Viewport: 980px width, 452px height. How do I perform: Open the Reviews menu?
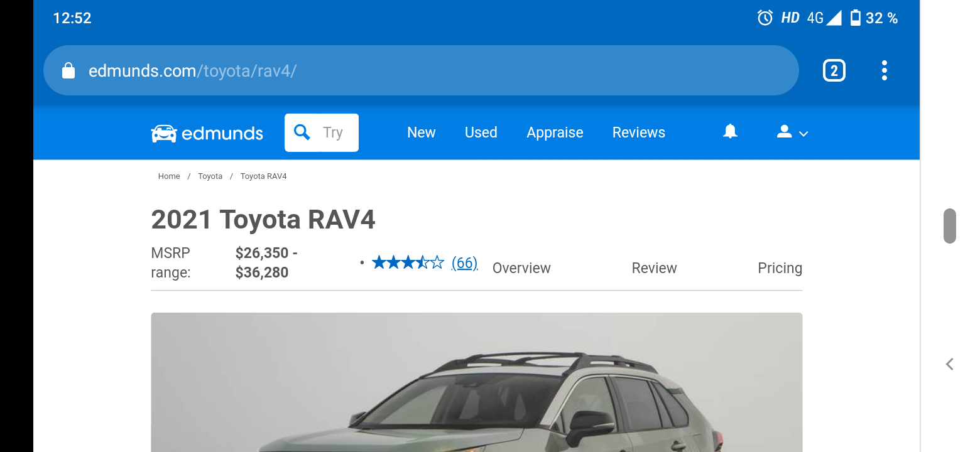tap(638, 132)
